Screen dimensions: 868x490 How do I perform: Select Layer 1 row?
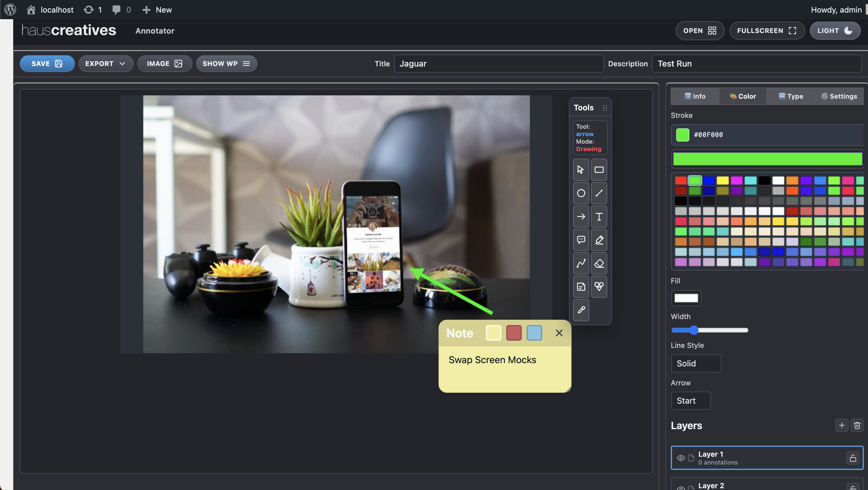pyautogui.click(x=767, y=458)
